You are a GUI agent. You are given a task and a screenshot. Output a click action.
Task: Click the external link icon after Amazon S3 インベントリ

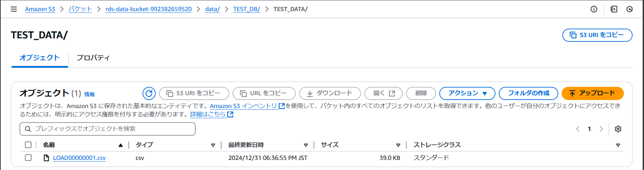point(282,106)
